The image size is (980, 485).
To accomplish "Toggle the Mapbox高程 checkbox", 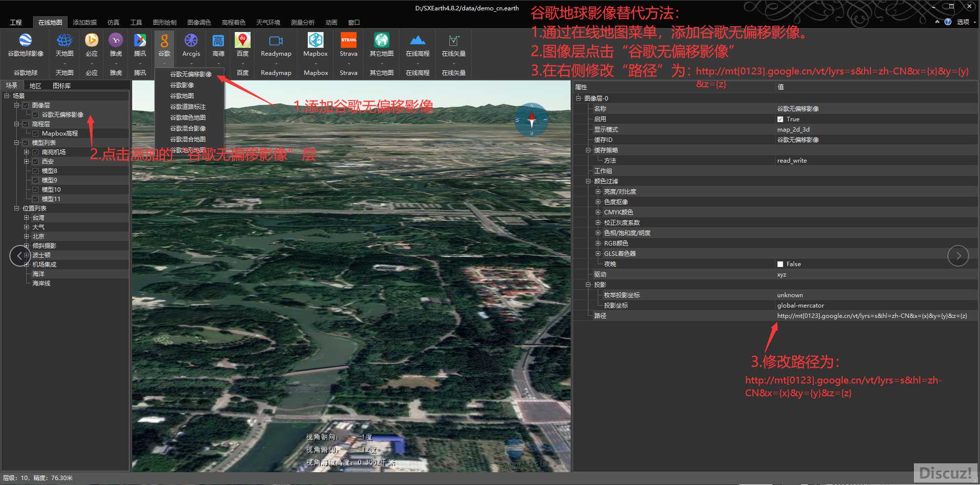I will [36, 134].
